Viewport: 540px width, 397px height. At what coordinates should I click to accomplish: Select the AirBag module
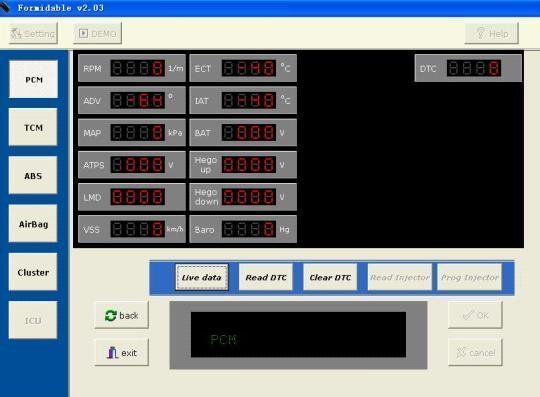pyautogui.click(x=33, y=224)
